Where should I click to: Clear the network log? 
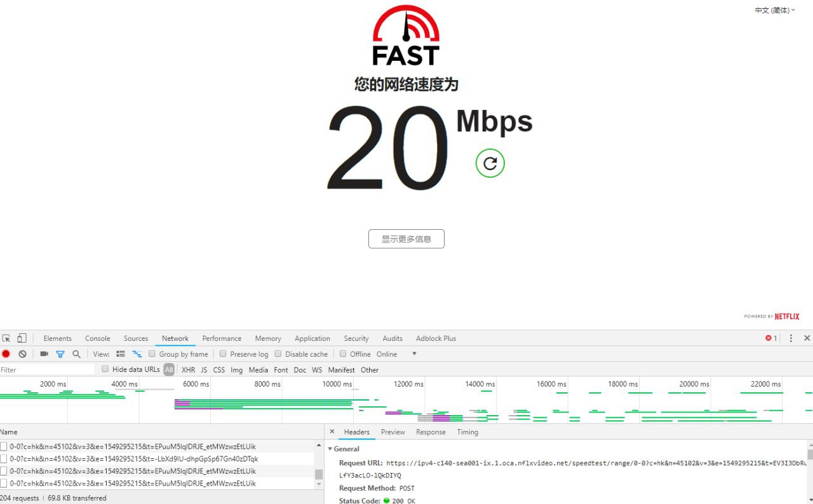coord(22,354)
